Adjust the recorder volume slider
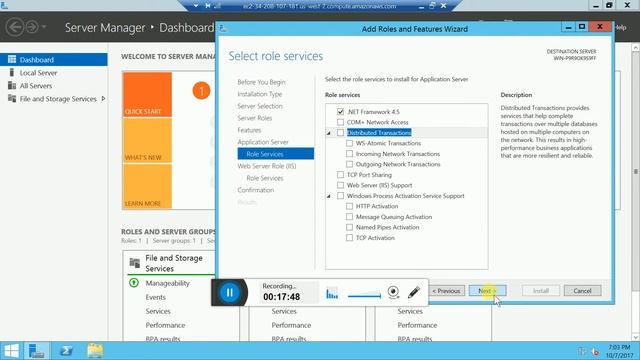This screenshot has height=360, width=640. (364, 296)
